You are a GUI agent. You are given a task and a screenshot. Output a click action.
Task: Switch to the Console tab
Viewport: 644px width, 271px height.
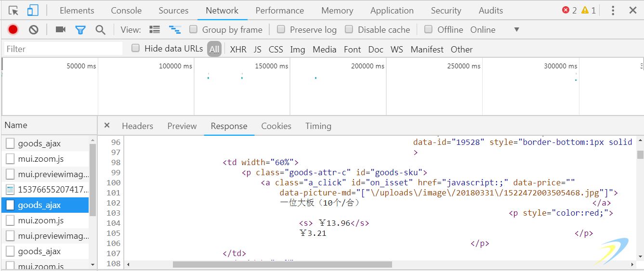[126, 11]
